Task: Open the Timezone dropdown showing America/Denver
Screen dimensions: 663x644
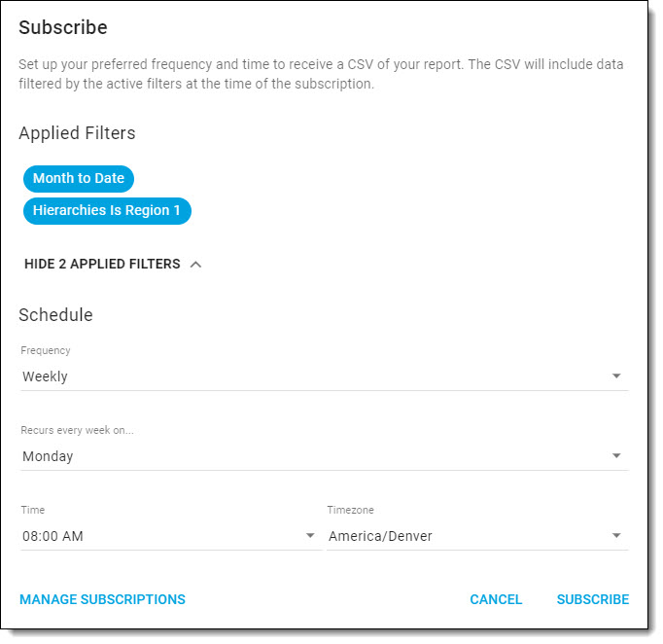Action: pos(467,536)
